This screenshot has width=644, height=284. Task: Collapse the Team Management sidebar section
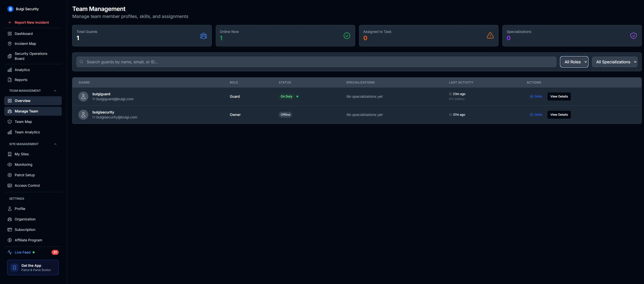[55, 91]
